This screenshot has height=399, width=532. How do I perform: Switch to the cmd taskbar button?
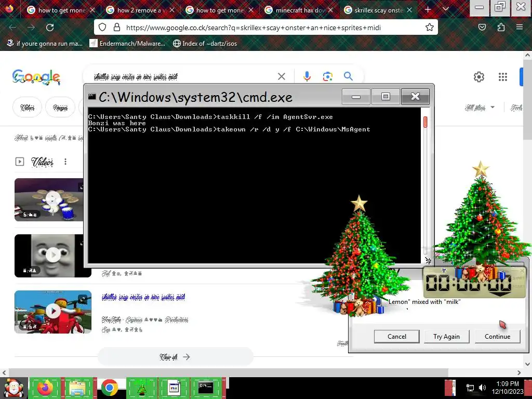tap(206, 388)
